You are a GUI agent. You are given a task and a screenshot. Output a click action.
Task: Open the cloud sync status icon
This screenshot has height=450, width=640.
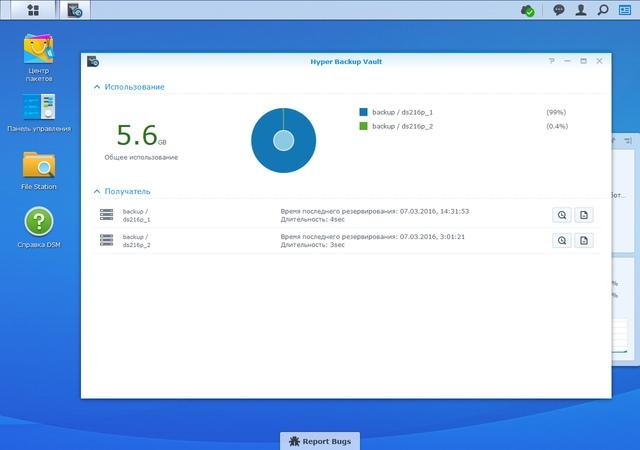click(x=527, y=10)
